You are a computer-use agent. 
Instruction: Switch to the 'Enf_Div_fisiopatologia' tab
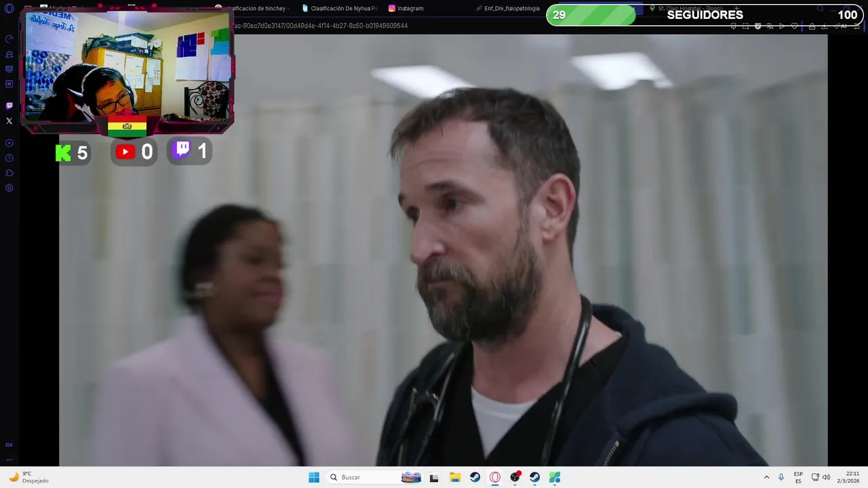pyautogui.click(x=509, y=8)
